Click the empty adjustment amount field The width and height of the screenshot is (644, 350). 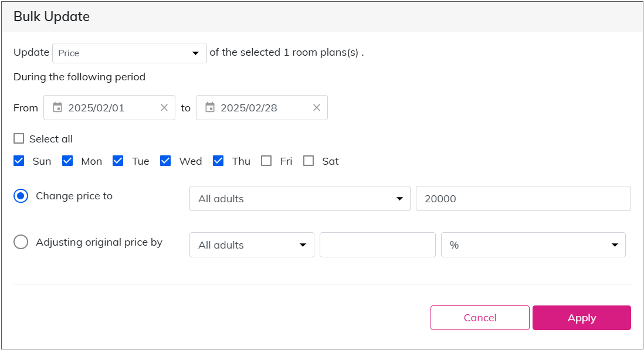tap(378, 245)
